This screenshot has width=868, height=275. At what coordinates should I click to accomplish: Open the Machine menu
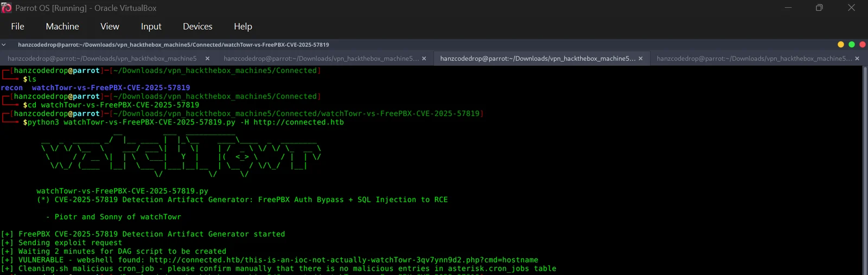(x=62, y=26)
